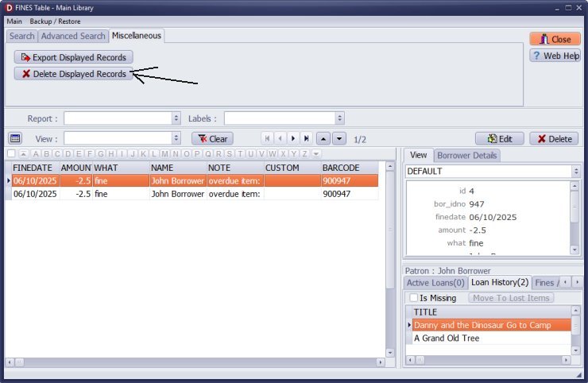Click Export Displayed Records

tap(72, 57)
